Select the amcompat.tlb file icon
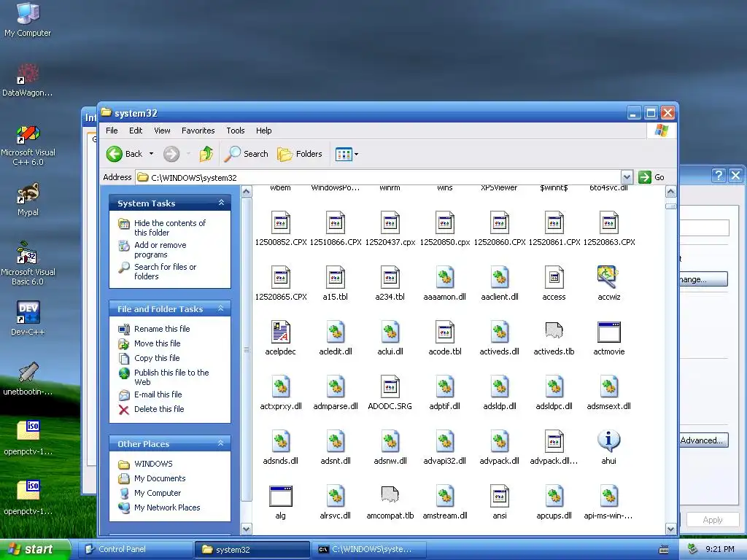Viewport: 747px width, 560px height. tap(390, 495)
